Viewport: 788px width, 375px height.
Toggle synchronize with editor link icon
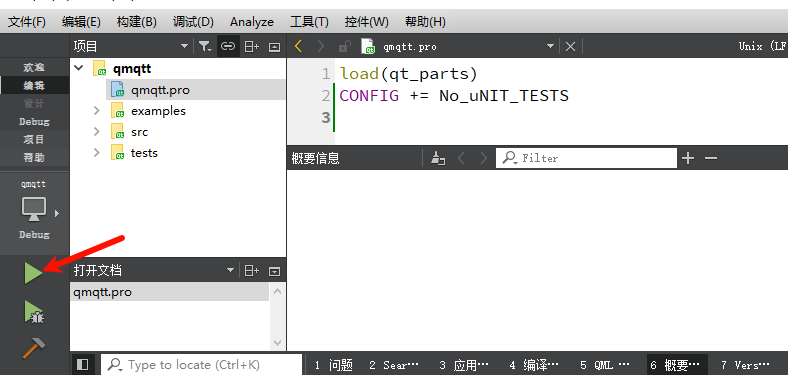(228, 47)
